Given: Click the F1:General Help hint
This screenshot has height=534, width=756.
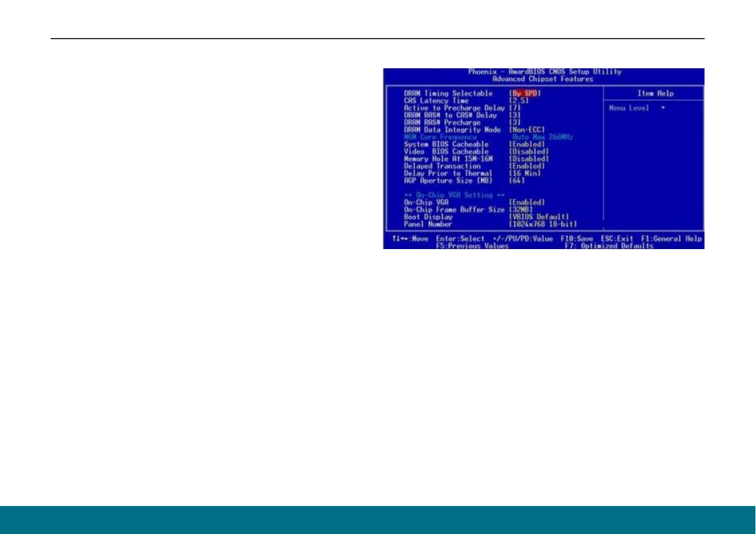Looking at the screenshot, I should pos(672,239).
